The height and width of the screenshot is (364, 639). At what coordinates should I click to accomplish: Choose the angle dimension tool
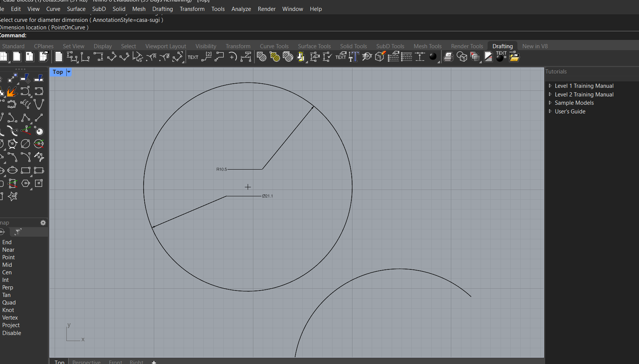pos(138,57)
